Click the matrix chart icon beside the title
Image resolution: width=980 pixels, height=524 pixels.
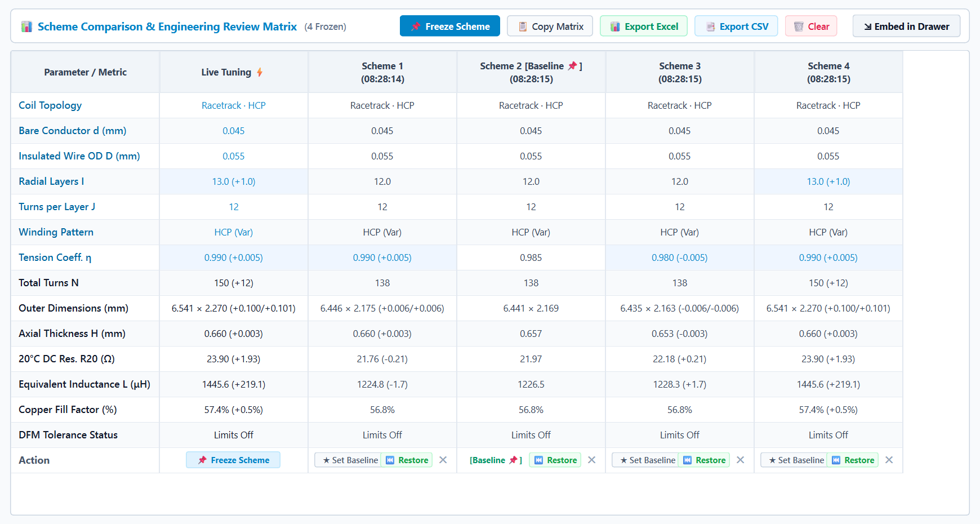26,26
